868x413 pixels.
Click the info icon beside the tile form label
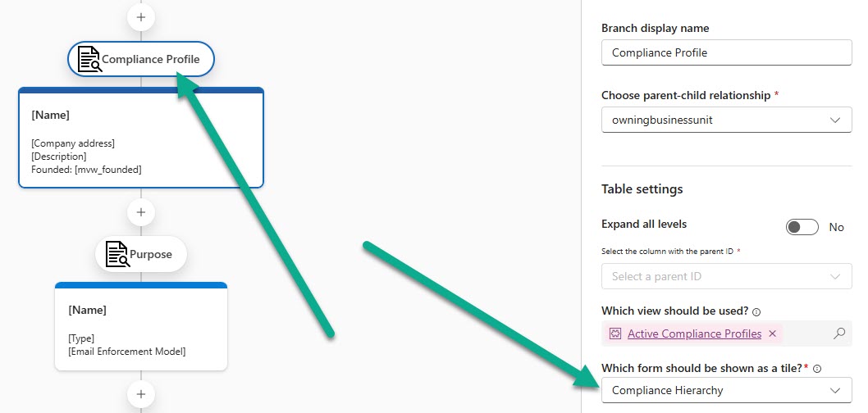tap(817, 369)
